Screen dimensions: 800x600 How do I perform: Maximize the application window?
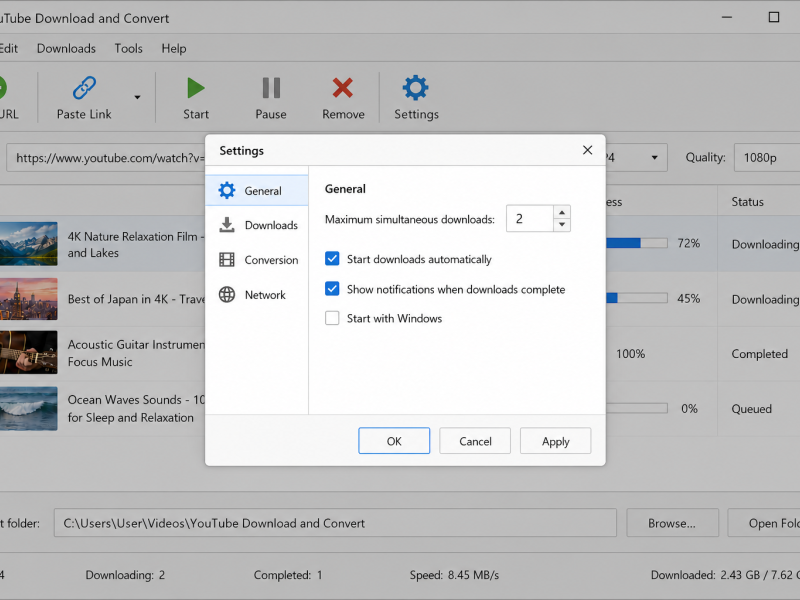click(x=773, y=17)
